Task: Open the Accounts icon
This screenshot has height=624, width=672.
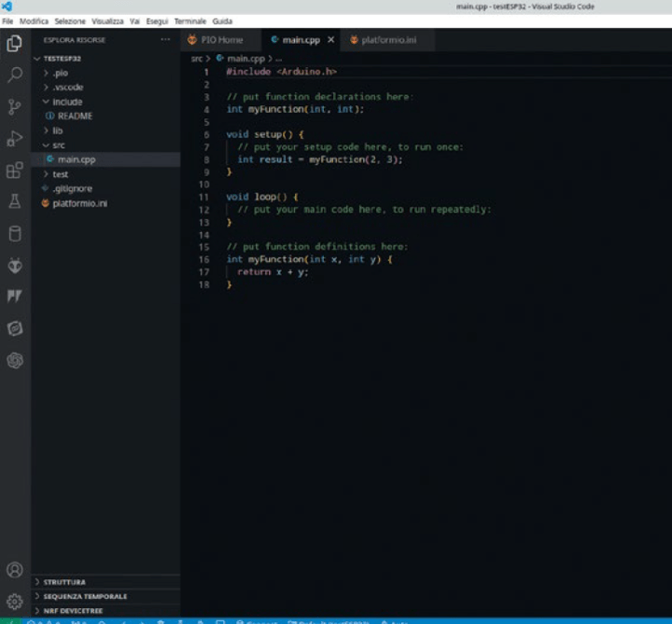Action: (x=15, y=569)
